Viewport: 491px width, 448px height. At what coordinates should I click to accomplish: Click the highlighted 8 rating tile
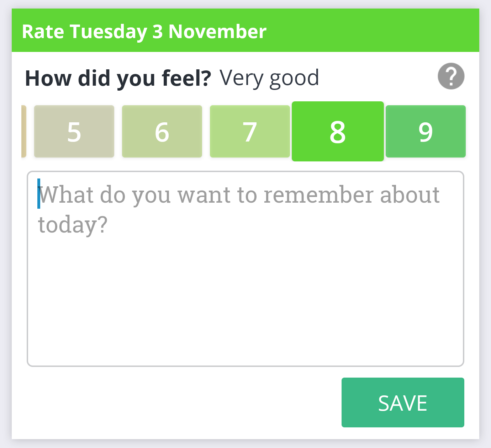point(338,131)
